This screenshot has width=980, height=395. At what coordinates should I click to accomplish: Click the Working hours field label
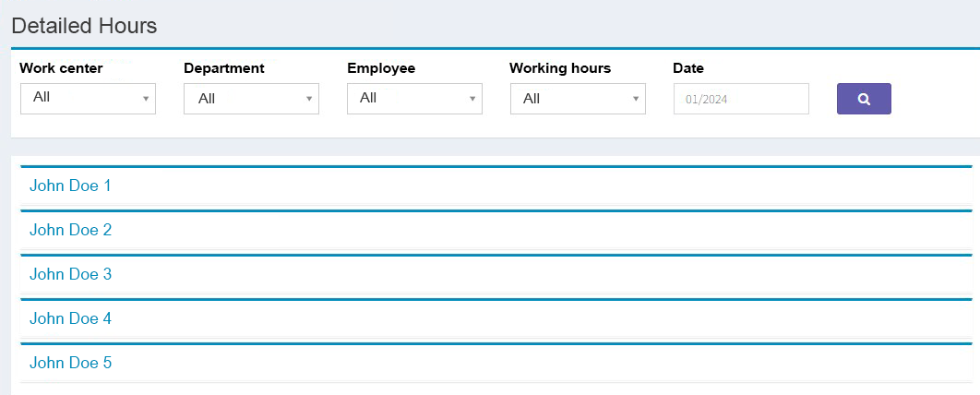click(x=560, y=68)
